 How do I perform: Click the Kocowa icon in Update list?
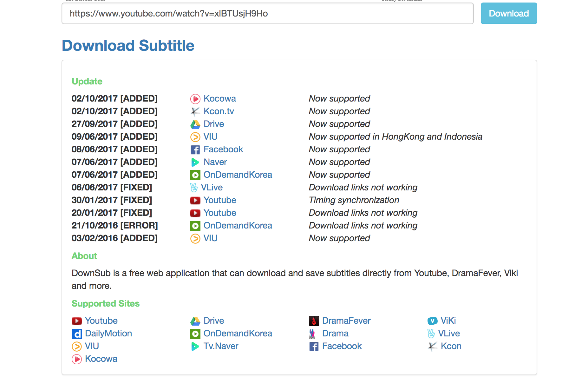pos(195,99)
